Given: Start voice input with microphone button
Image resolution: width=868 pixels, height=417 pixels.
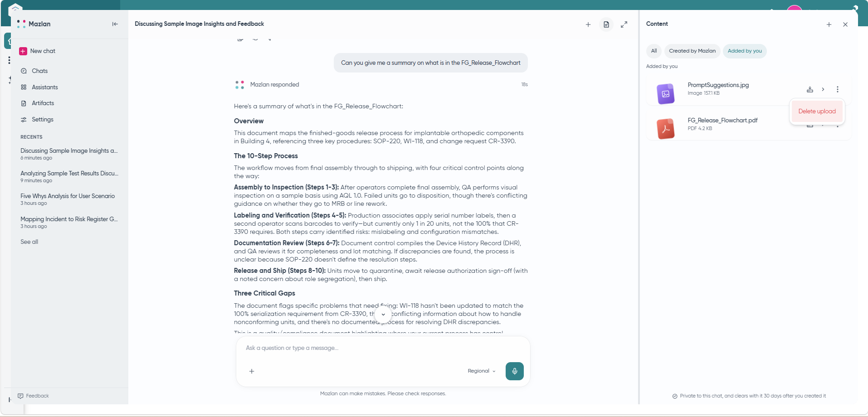Looking at the screenshot, I should click(515, 371).
